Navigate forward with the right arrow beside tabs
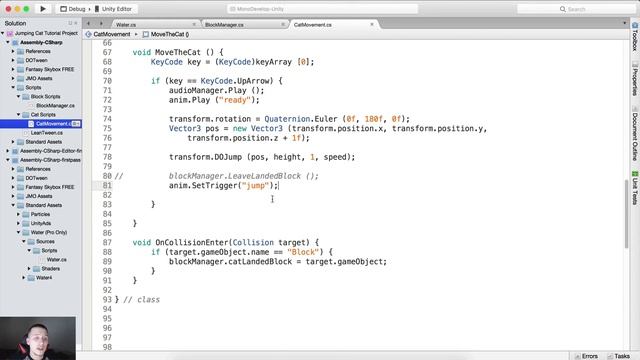Viewport: 640px width, 360px height. 101,24
